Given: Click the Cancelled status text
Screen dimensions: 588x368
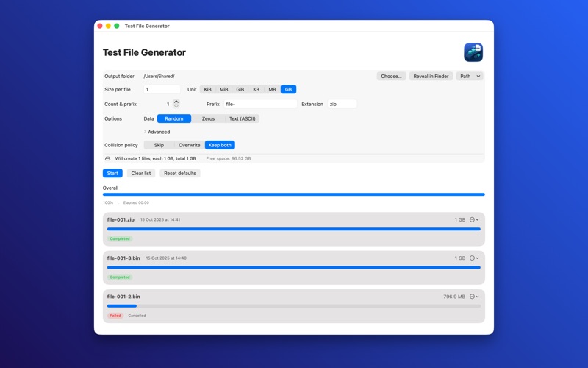Looking at the screenshot, I should (x=137, y=316).
